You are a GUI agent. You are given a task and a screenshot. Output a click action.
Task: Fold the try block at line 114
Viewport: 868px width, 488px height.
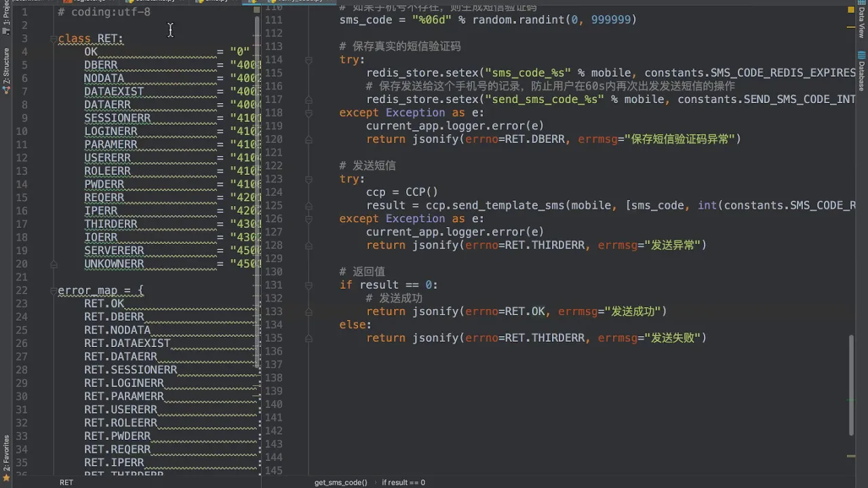[x=309, y=60]
